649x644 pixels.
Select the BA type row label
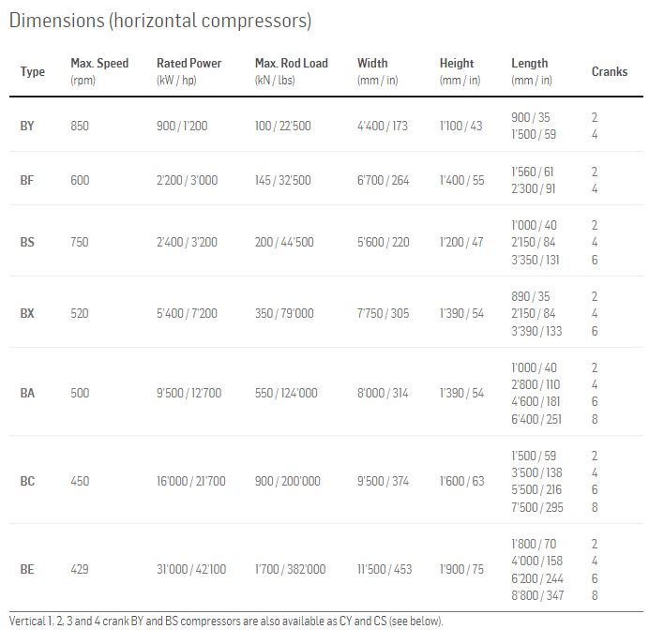pos(27,393)
